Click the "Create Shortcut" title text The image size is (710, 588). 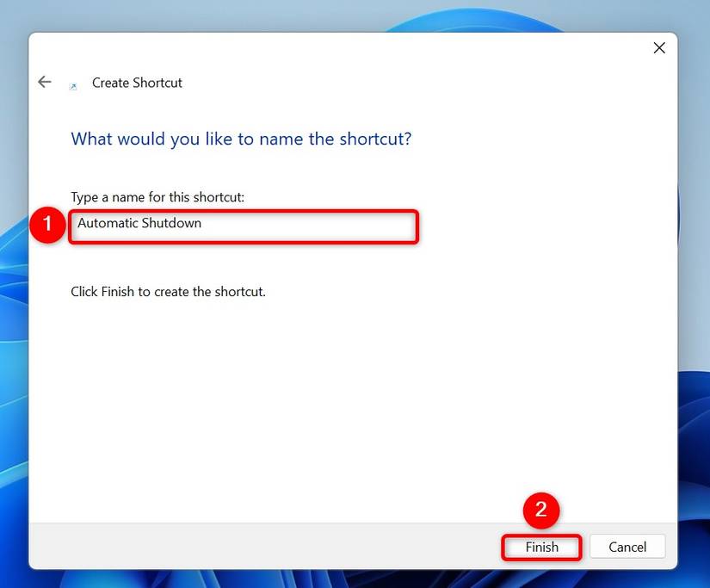137,83
